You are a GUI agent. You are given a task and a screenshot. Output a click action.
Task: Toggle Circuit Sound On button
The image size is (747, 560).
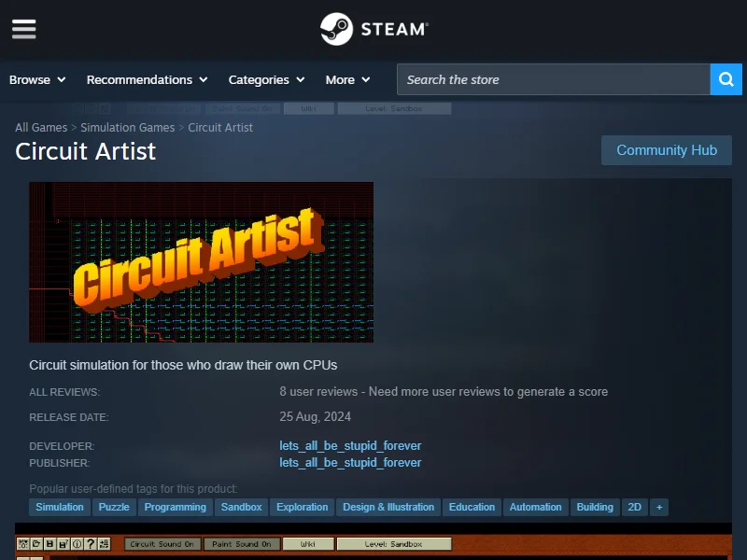coord(162,543)
